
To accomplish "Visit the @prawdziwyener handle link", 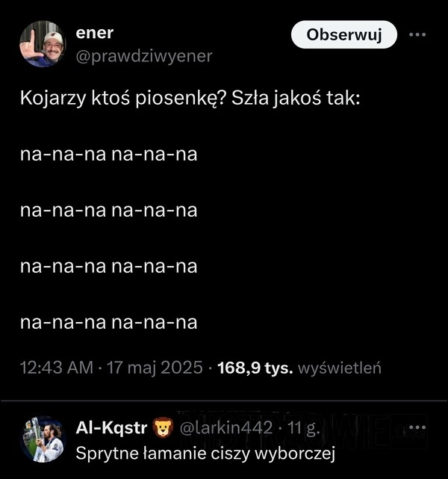I will tap(144, 56).
